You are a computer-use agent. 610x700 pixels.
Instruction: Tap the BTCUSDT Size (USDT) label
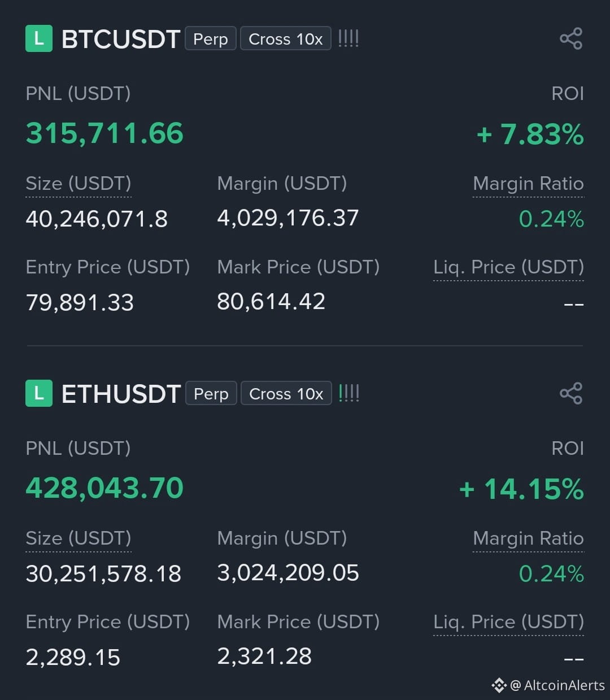pyautogui.click(x=79, y=184)
